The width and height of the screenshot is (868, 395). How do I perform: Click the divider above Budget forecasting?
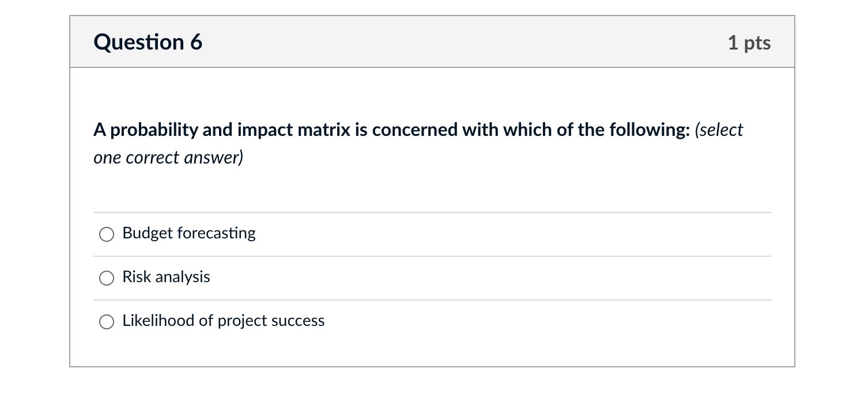coord(431,212)
